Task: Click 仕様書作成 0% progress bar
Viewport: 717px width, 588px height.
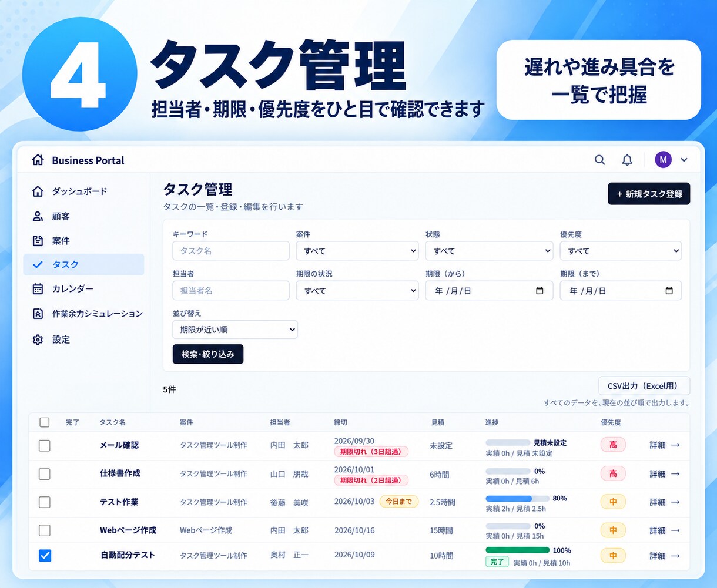Action: coord(508,471)
